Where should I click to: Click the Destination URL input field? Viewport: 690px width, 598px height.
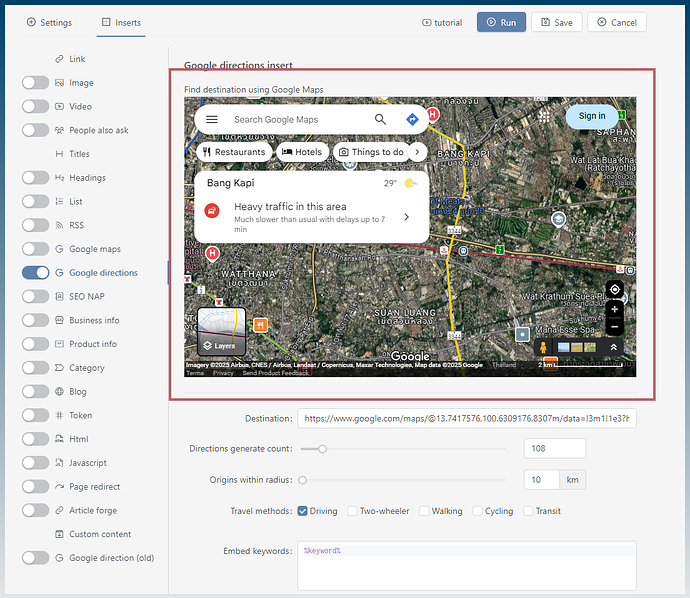[x=467, y=418]
